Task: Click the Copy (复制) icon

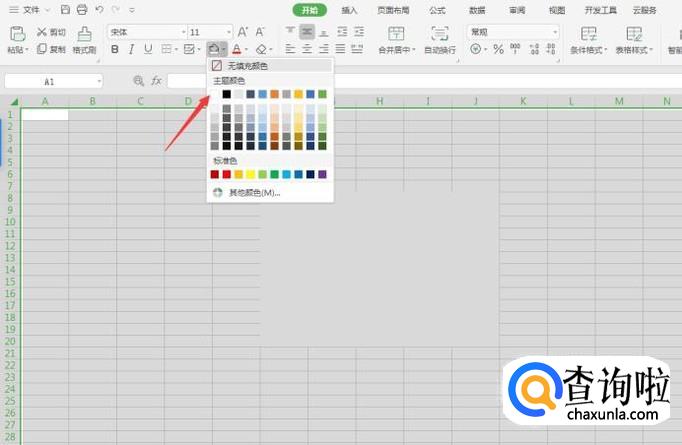Action: [x=42, y=48]
